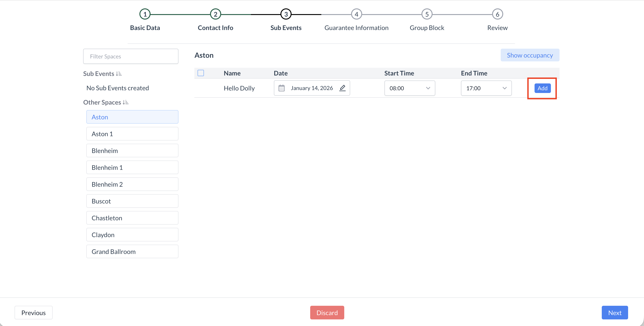The height and width of the screenshot is (326, 644).
Task: Choose the Blenheim 2 space
Action: 132,184
